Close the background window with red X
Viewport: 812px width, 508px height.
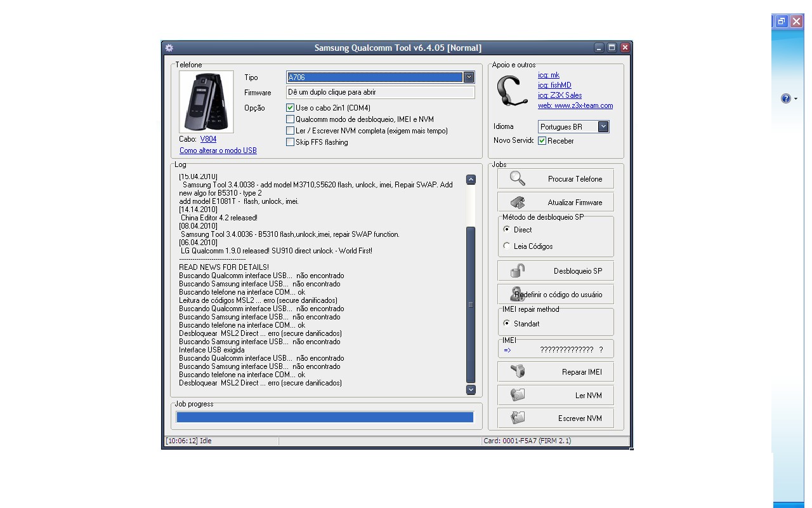tap(796, 21)
